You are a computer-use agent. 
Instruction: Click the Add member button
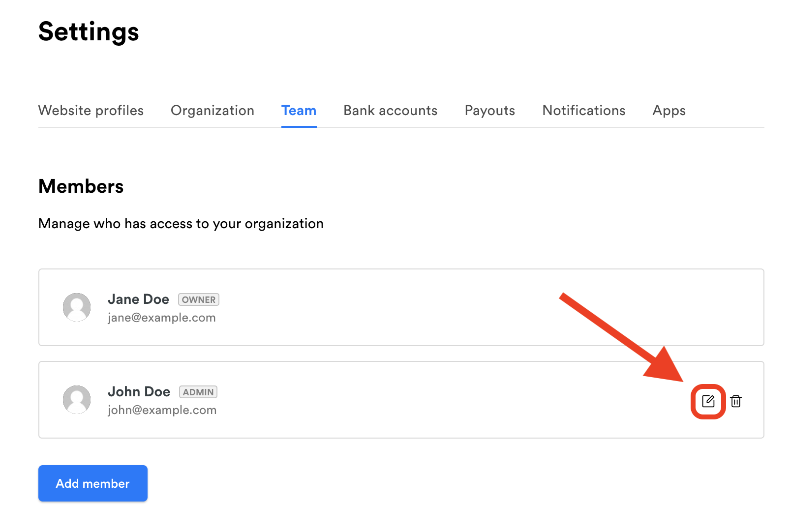tap(93, 483)
